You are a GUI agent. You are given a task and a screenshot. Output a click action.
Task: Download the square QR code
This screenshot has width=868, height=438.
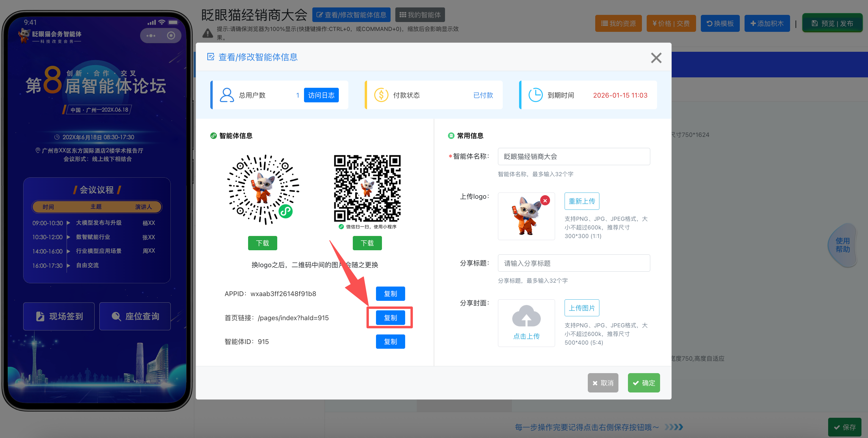click(x=367, y=243)
